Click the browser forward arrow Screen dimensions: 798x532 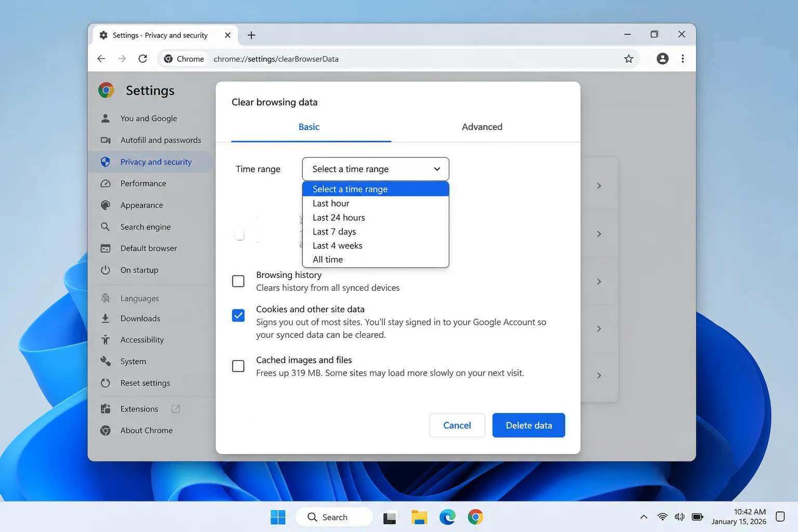(122, 59)
